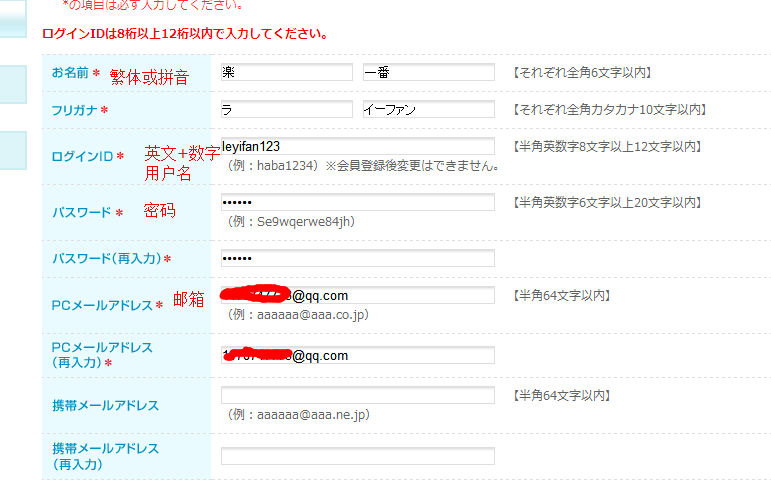Focus the first パスワード input field
Viewport: 771px width, 480px height.
(x=357, y=202)
